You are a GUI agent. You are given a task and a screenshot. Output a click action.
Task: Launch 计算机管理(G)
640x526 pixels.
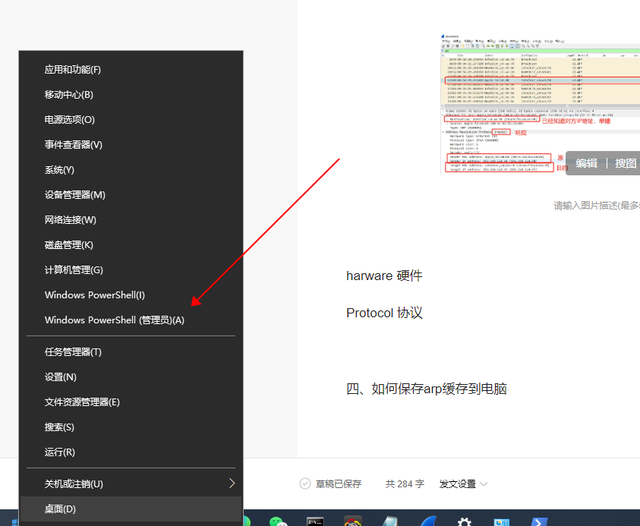pos(131,270)
